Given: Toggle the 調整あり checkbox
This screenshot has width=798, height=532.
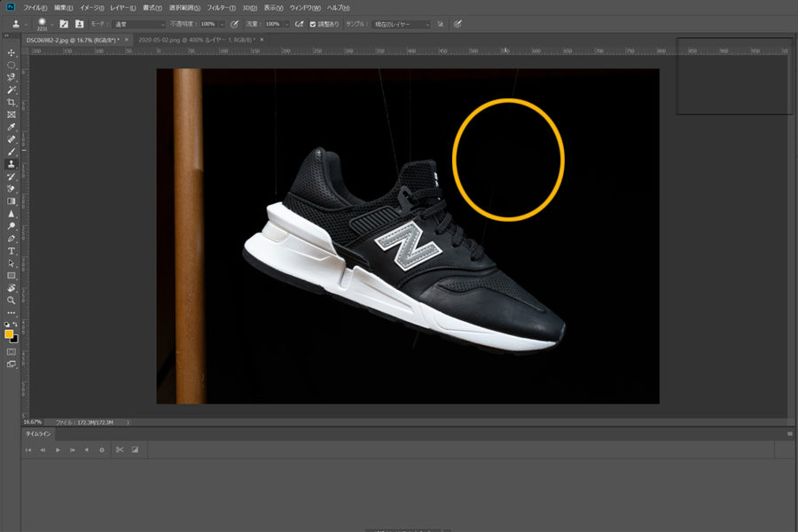Looking at the screenshot, I should coord(312,24).
